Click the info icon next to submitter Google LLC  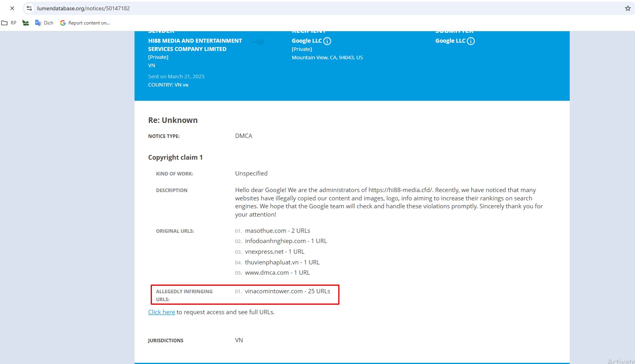(471, 41)
